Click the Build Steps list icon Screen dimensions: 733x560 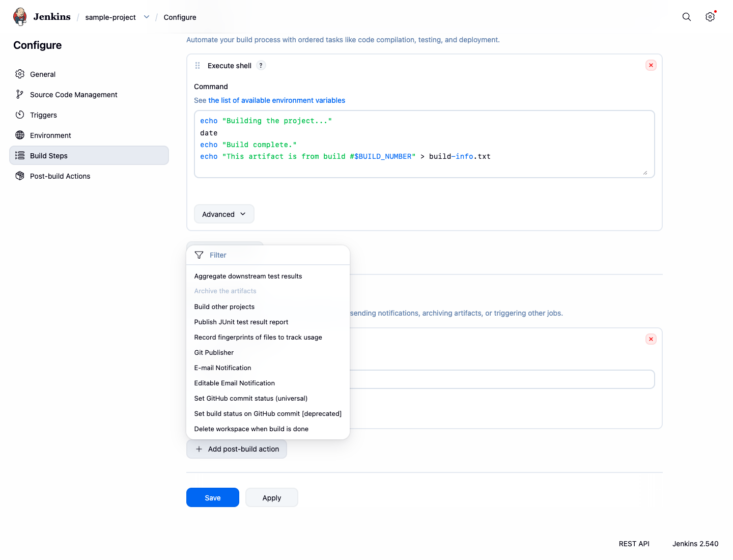[x=20, y=155]
